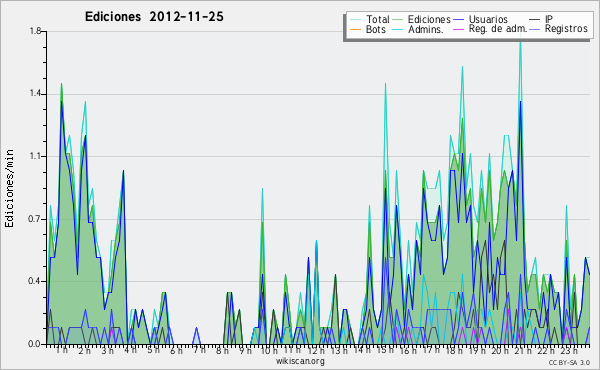Image resolution: width=600 pixels, height=370 pixels.
Task: Click the '21 h' x-axis tick label
Action: coord(523,350)
